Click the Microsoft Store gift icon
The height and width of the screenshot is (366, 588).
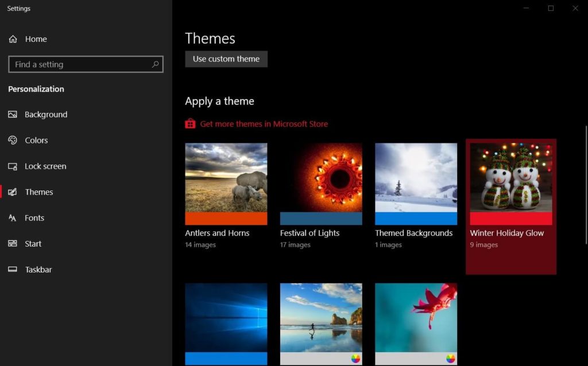pyautogui.click(x=190, y=123)
